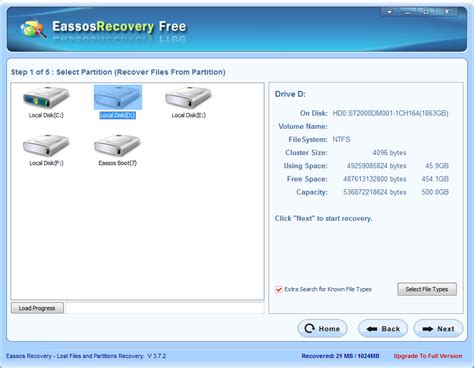Click the Local Disk(E:) label text
Screen dimensions: 474x368
(189, 115)
